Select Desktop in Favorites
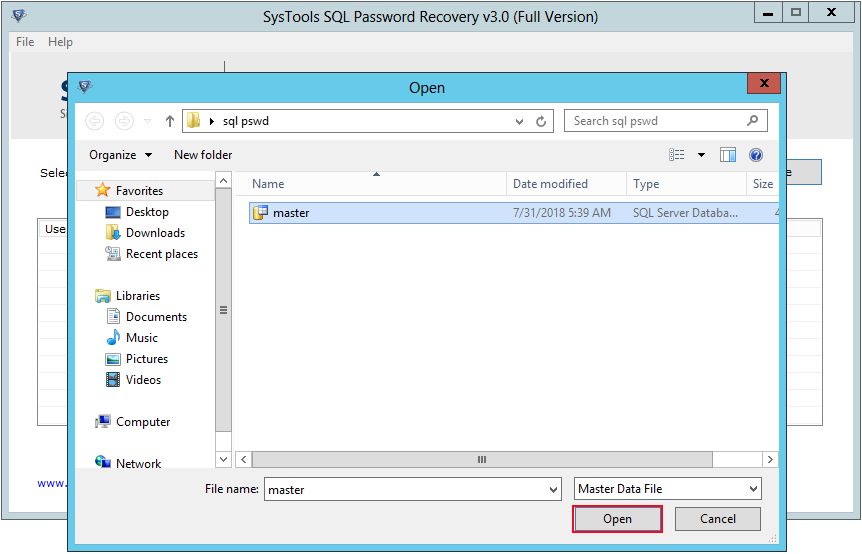Screen dimensions: 862x554 pyautogui.click(x=147, y=212)
